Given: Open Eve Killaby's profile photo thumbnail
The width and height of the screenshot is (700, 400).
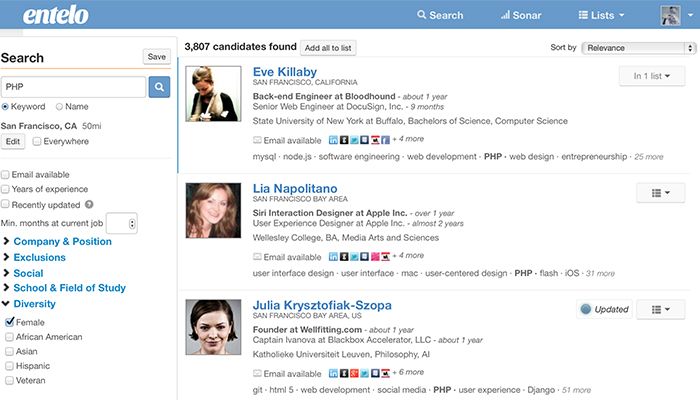Looking at the screenshot, I should pos(213,93).
